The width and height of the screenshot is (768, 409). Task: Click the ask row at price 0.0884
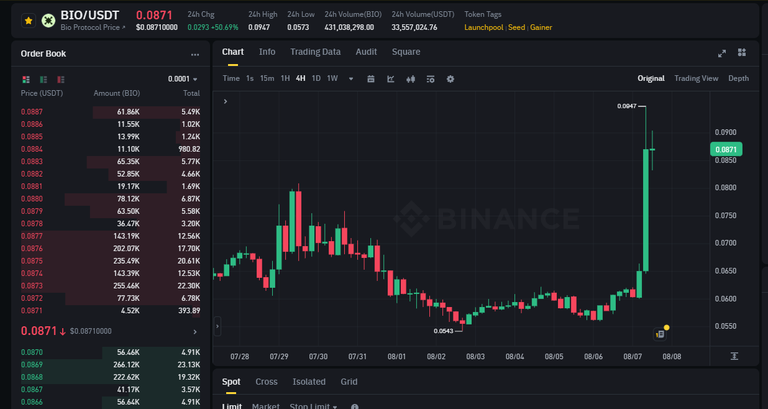(110, 149)
